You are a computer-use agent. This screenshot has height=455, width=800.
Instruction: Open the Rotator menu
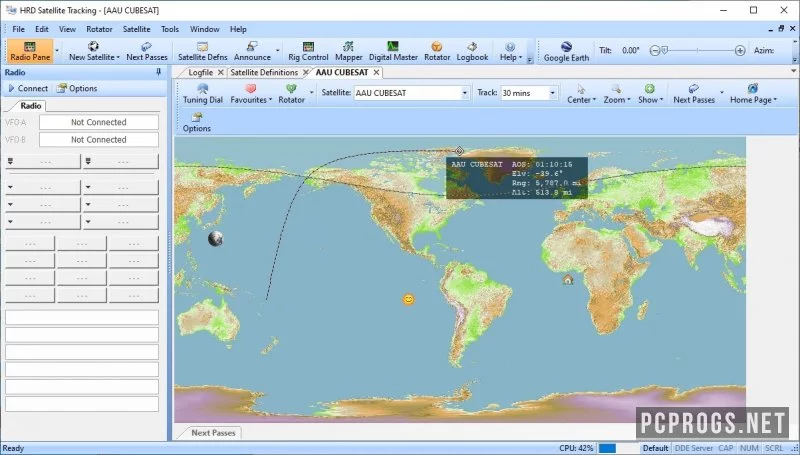click(99, 29)
